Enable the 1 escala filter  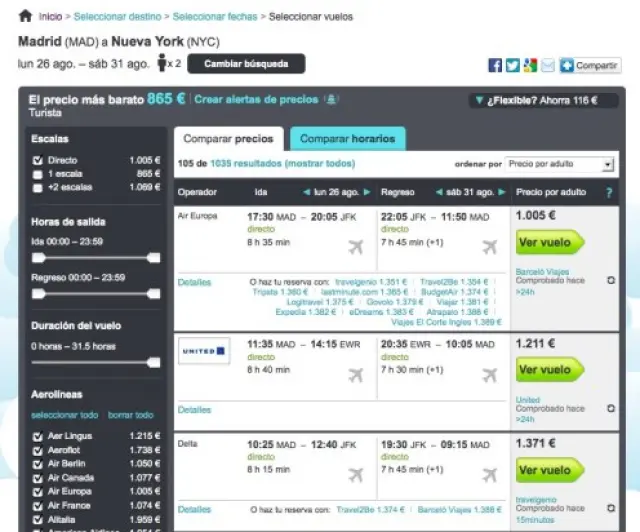(x=37, y=173)
